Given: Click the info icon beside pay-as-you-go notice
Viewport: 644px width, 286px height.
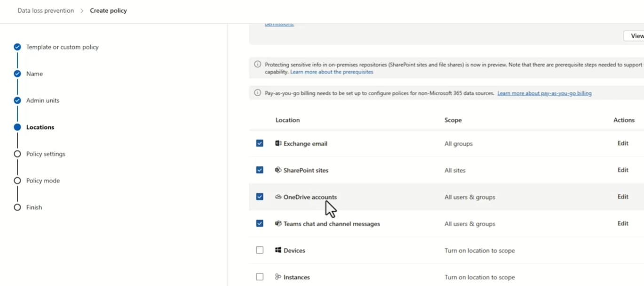Looking at the screenshot, I should (x=257, y=93).
